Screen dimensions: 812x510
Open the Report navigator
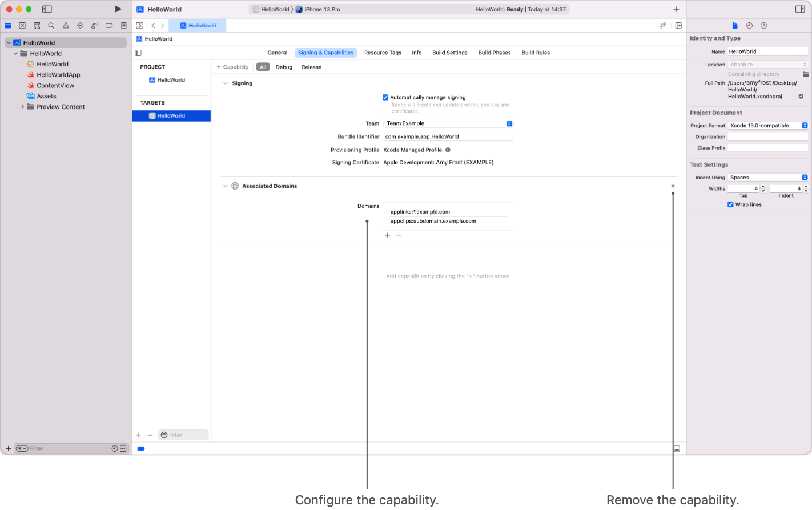[124, 26]
